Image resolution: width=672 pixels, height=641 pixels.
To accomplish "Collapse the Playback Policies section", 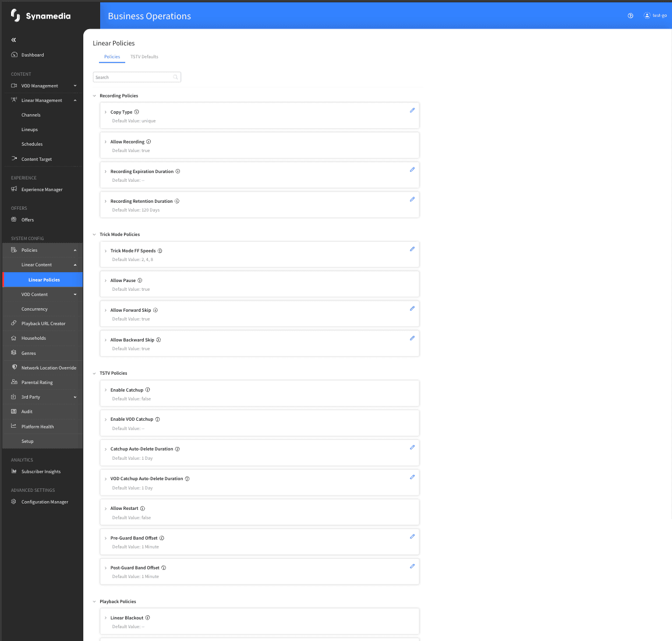I will 94,601.
